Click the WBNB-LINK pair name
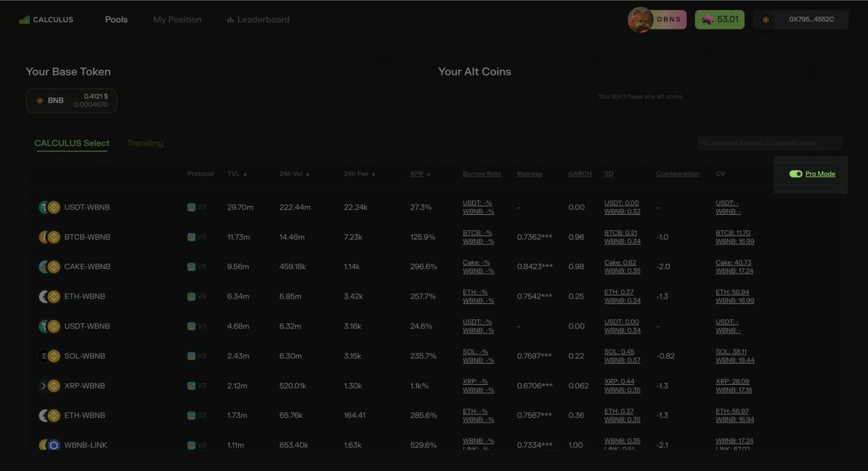This screenshot has width=868, height=471. point(86,445)
